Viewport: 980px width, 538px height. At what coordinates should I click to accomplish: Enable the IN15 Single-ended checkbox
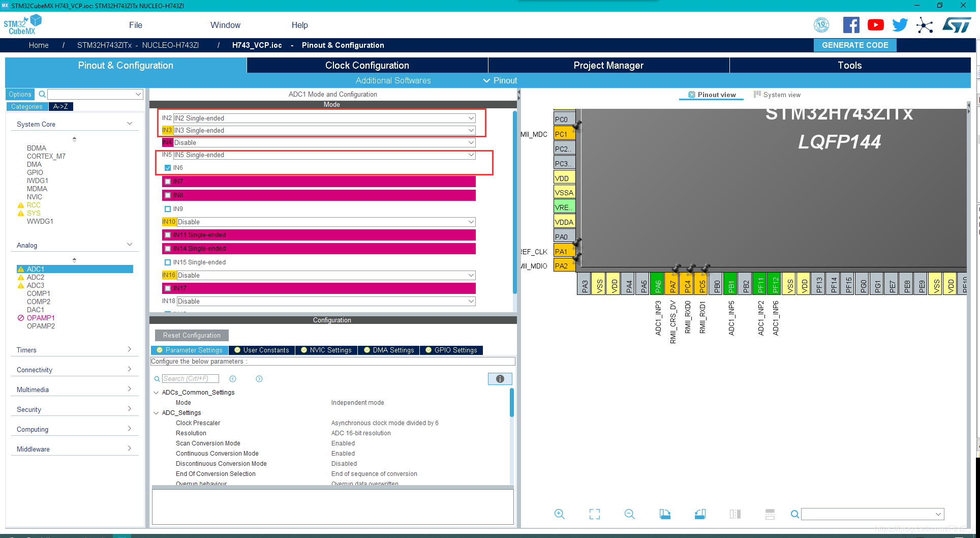(168, 262)
